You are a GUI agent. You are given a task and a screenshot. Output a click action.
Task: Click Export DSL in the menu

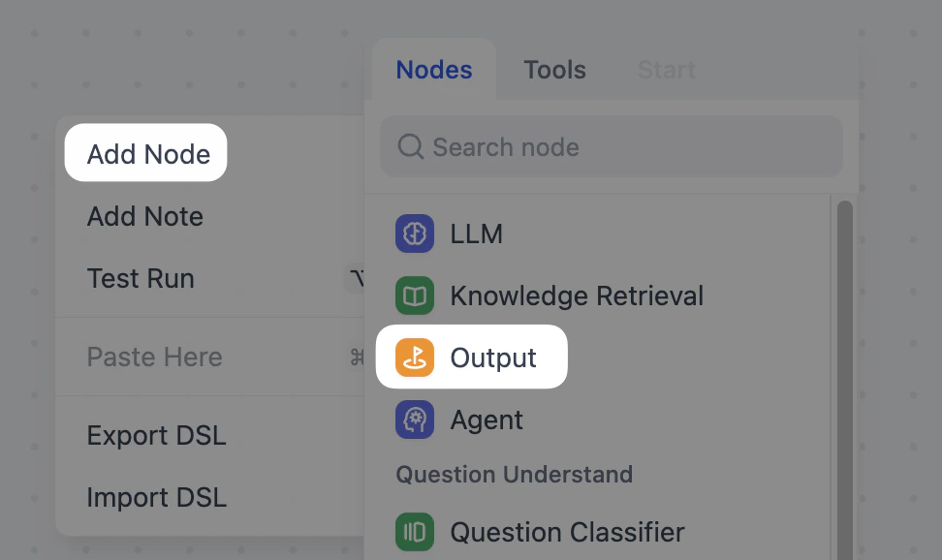click(x=156, y=435)
